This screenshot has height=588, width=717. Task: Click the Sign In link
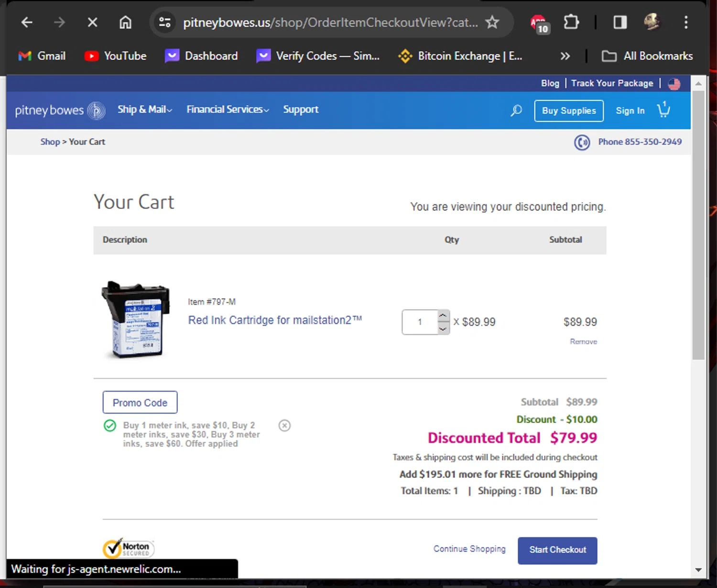click(630, 110)
